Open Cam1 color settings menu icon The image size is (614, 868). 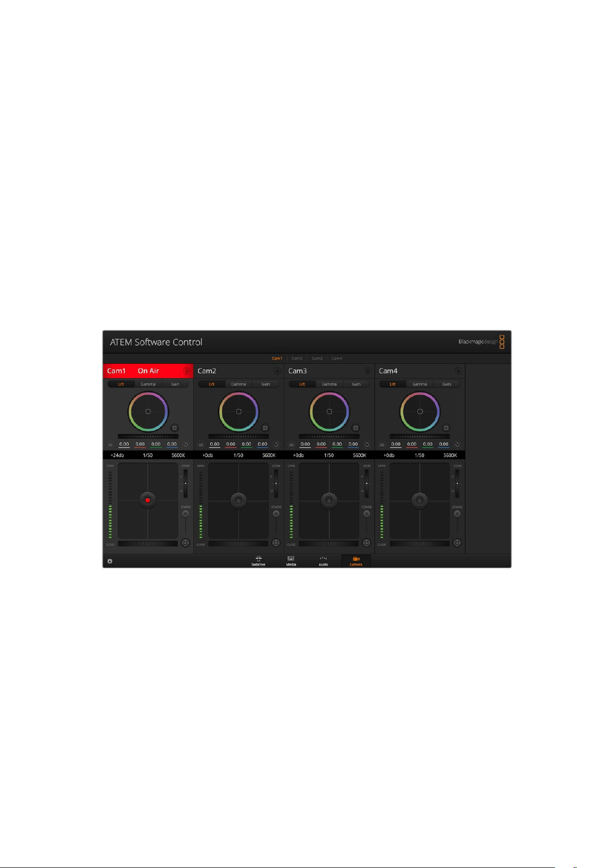tap(110, 445)
